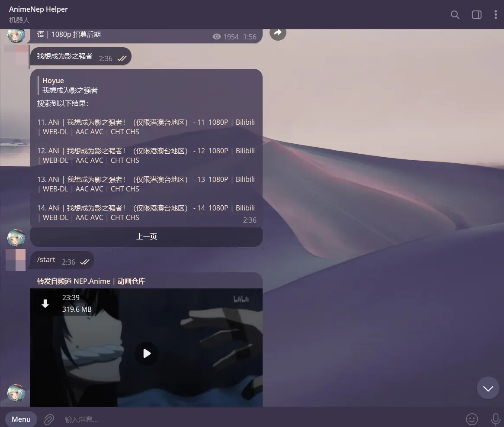504x427 pixels.
Task: Open bot avatar beside 上一页 button
Action: click(16, 238)
